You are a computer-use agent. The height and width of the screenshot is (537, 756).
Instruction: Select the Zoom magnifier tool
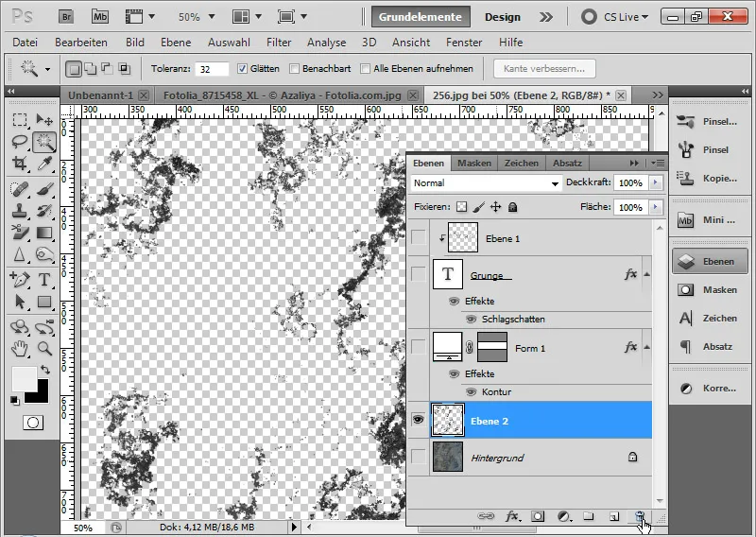pos(44,348)
